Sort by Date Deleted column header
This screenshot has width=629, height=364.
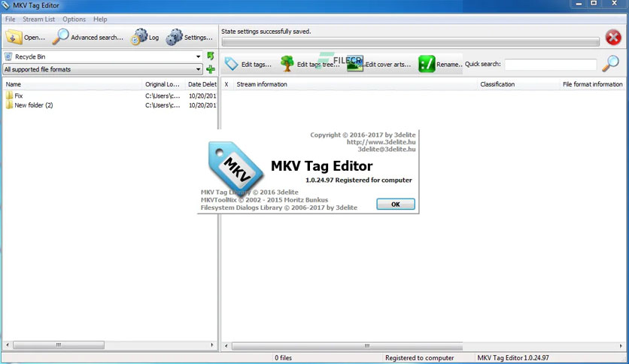point(202,84)
